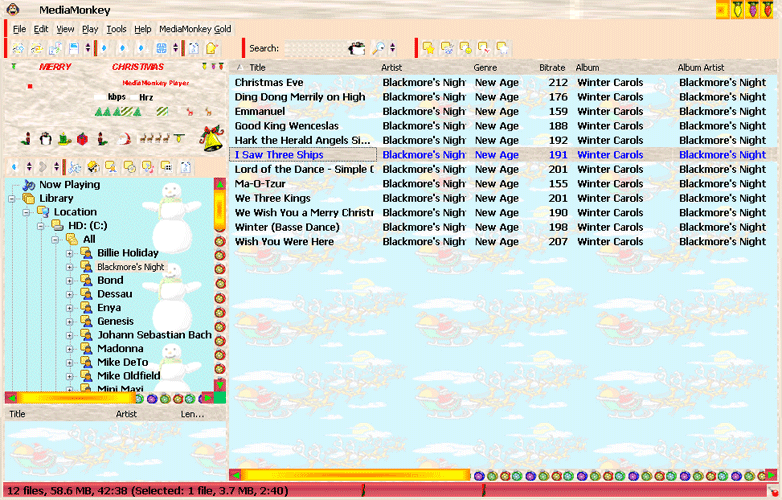This screenshot has height=500, width=782.
Task: Select Johann Sebastian Bach in the tree
Action: [x=155, y=335]
